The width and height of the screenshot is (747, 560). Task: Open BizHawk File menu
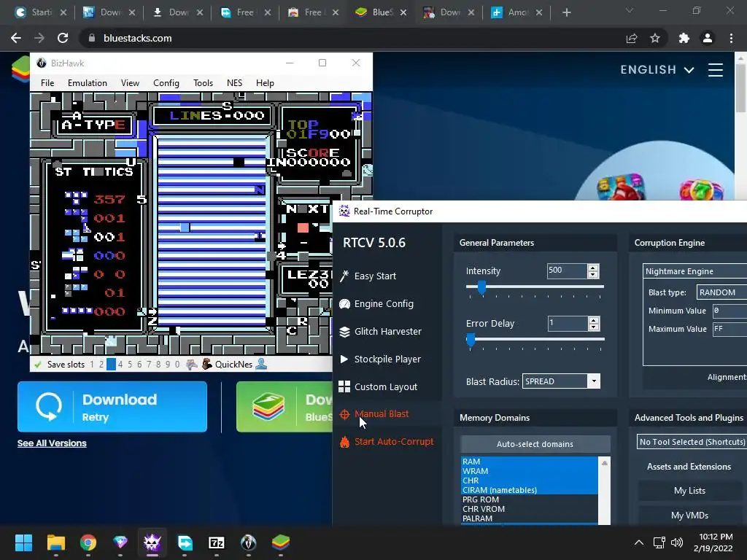click(x=47, y=83)
